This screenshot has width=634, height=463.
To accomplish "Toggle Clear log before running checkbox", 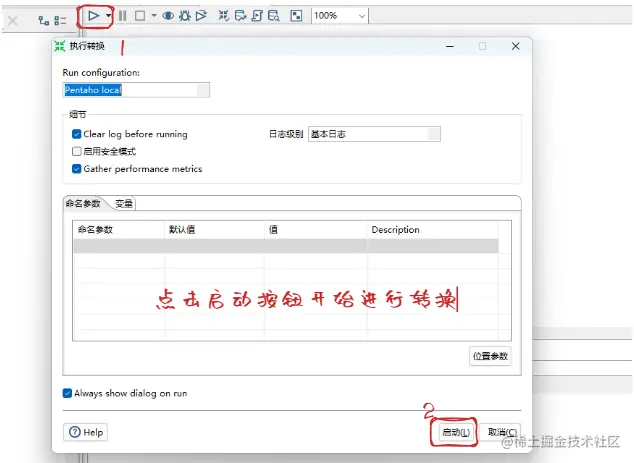I will click(x=76, y=134).
